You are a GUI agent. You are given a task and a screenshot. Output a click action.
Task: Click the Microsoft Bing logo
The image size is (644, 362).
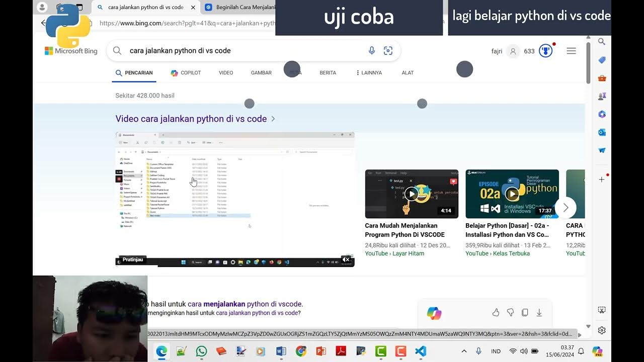pos(71,51)
